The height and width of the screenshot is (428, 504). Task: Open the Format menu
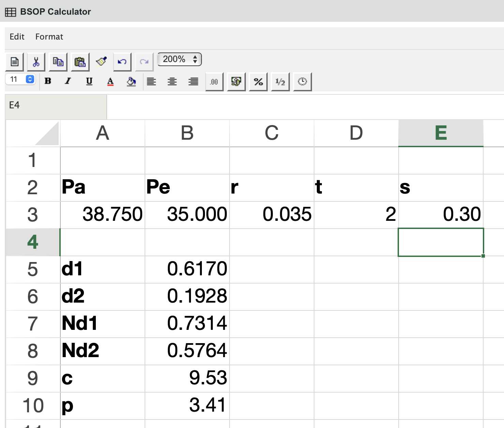49,37
